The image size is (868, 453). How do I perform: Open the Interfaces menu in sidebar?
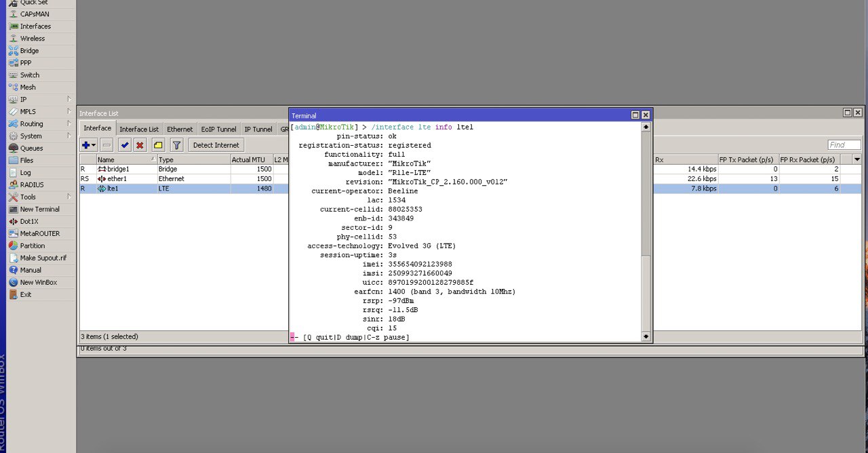tap(35, 26)
